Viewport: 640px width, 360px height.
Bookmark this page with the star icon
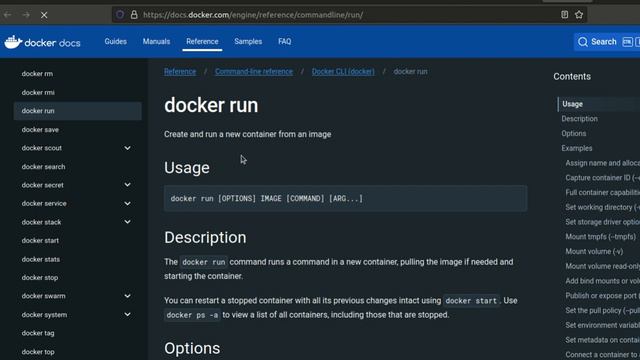click(579, 15)
